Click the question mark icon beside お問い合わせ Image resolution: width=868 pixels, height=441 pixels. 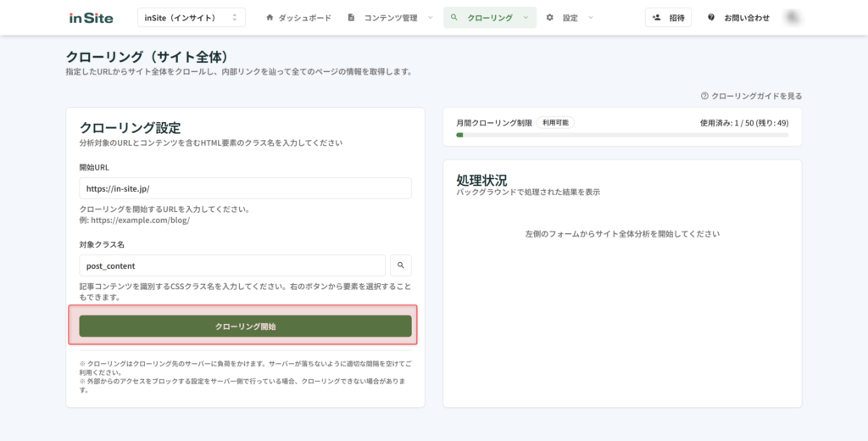tap(710, 18)
